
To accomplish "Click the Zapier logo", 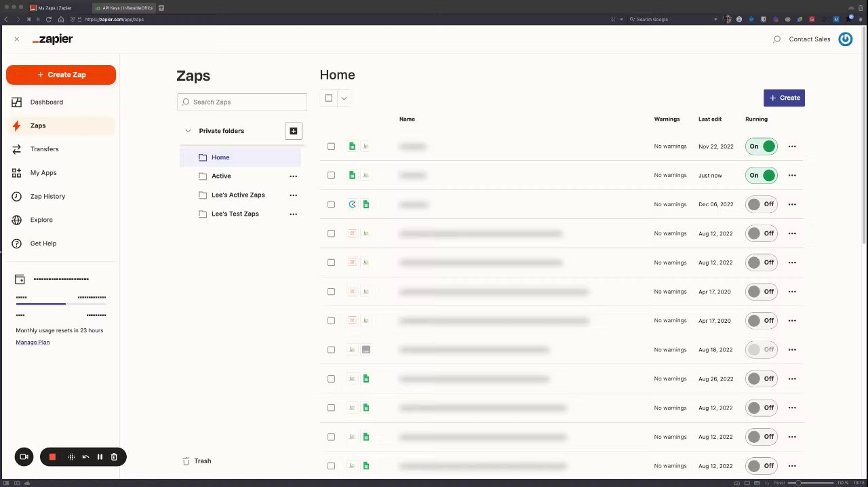I will click(52, 39).
